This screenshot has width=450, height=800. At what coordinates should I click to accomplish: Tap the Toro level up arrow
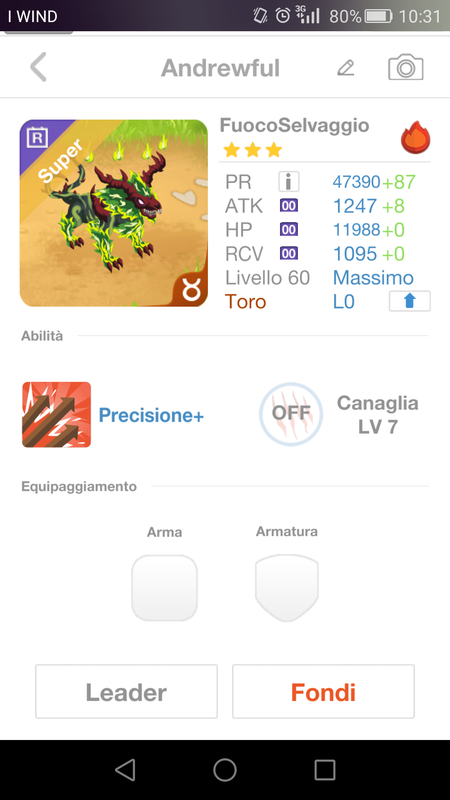coord(410,301)
